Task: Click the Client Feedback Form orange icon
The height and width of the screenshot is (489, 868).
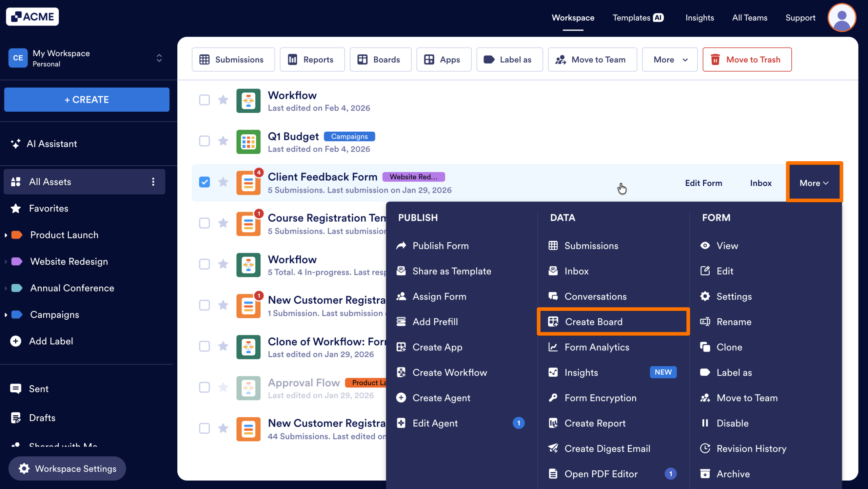Action: (248, 183)
